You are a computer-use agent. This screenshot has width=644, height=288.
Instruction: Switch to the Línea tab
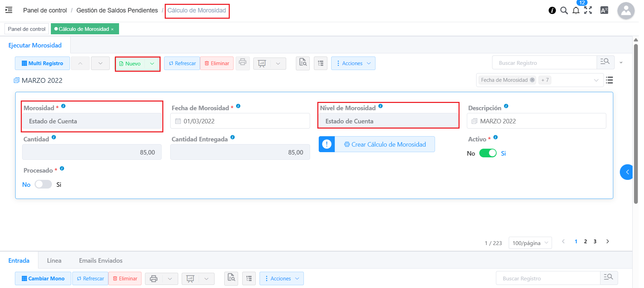click(x=54, y=261)
